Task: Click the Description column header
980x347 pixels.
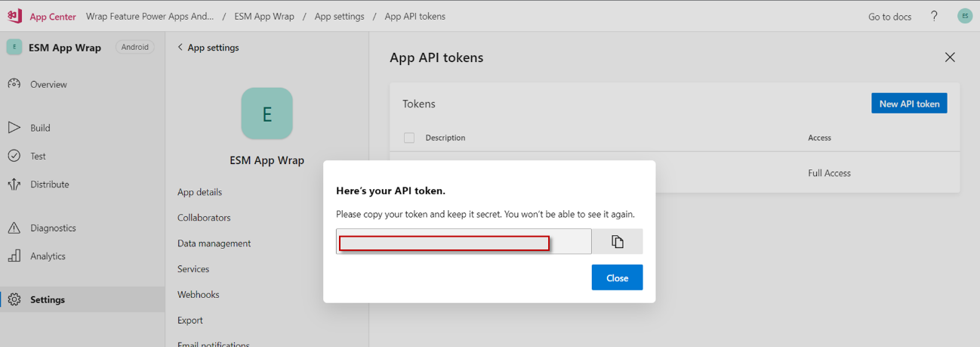Action: [x=445, y=138]
